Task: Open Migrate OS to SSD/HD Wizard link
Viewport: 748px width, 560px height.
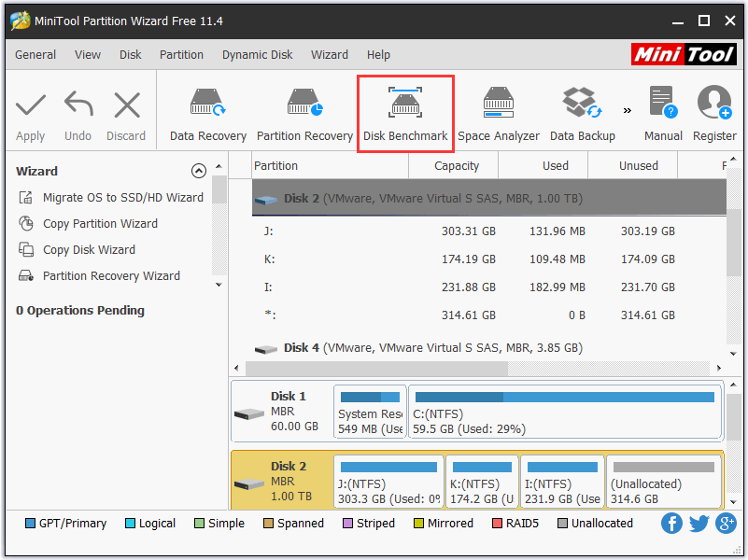Action: coord(123,197)
